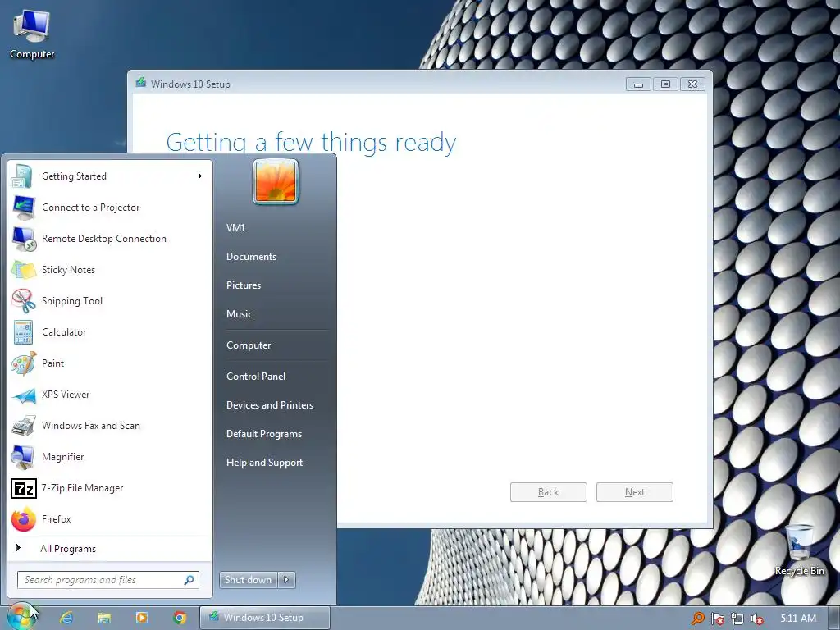The width and height of the screenshot is (840, 630).
Task: Click in the Search programs and files box
Action: point(108,580)
